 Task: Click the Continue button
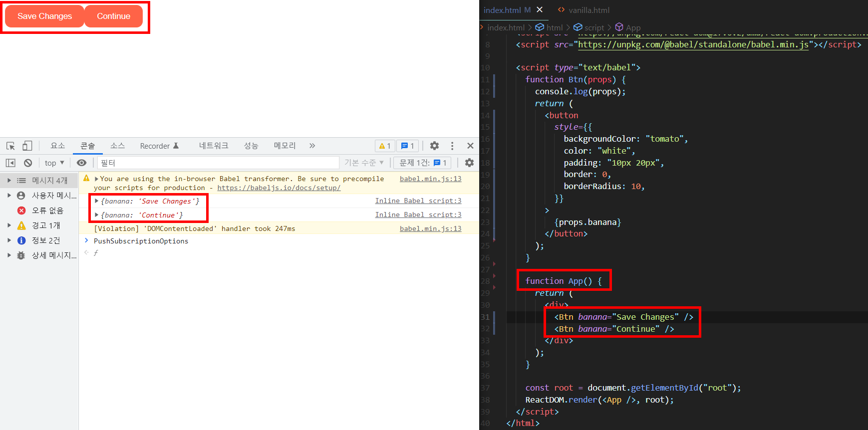tap(113, 16)
